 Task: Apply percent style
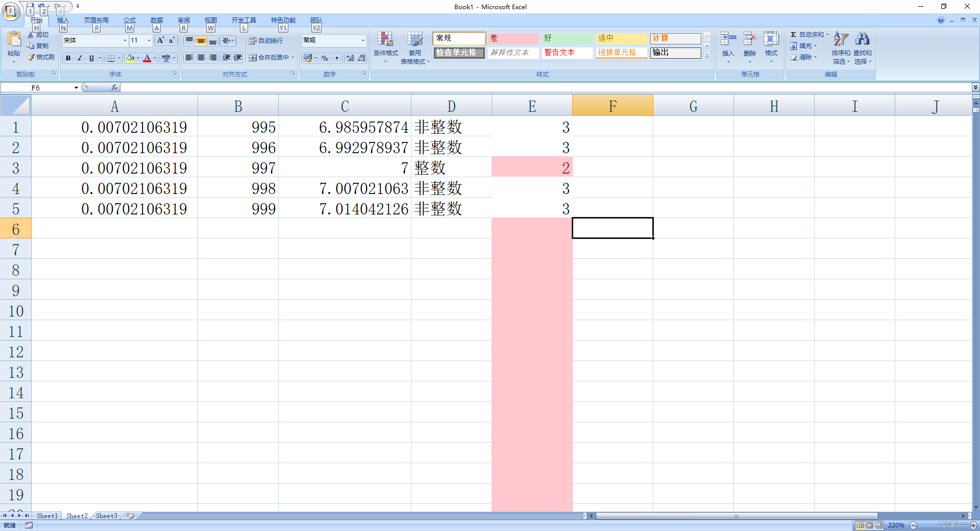click(325, 58)
